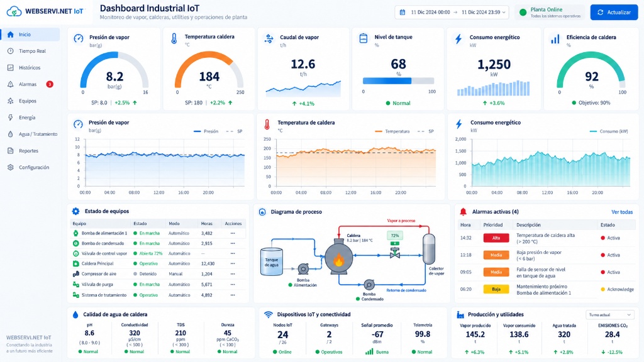Click the Nivel de tanque tank icon
This screenshot has height=362, width=644.
click(x=364, y=38)
